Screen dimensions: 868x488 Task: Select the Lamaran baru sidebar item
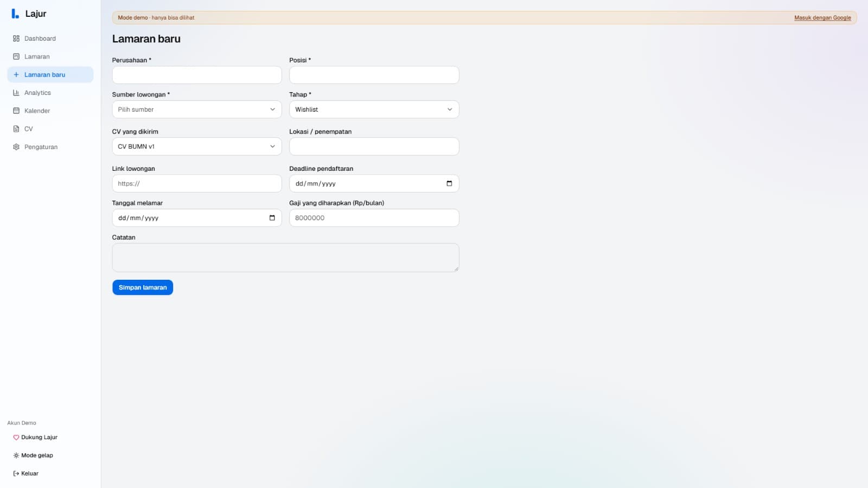(50, 75)
